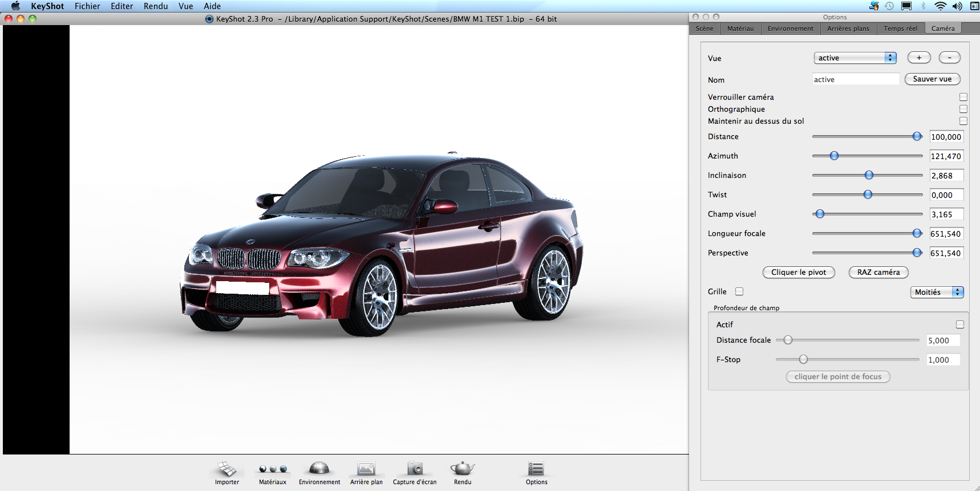Open the Environnement dome icon

tap(319, 469)
